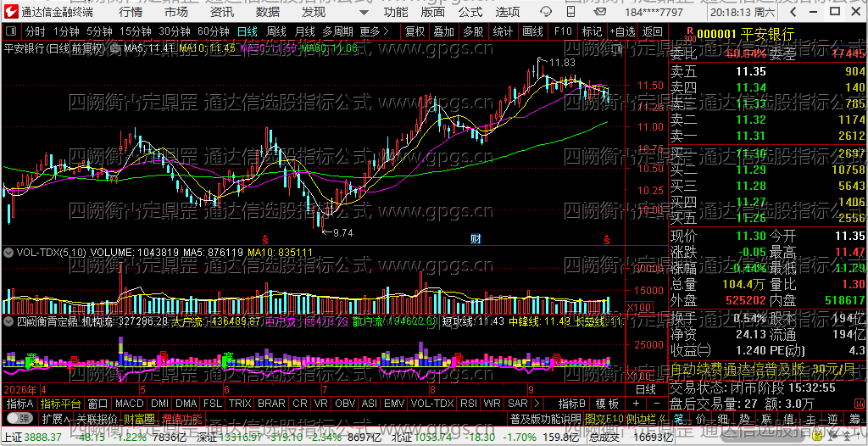Open the 发现 menu

tap(314, 12)
